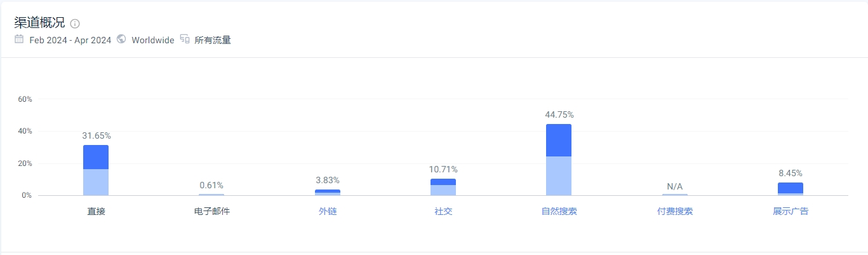Click the light blue segment of 自然搜索 bar
The height and width of the screenshot is (255, 868).
pos(559,176)
